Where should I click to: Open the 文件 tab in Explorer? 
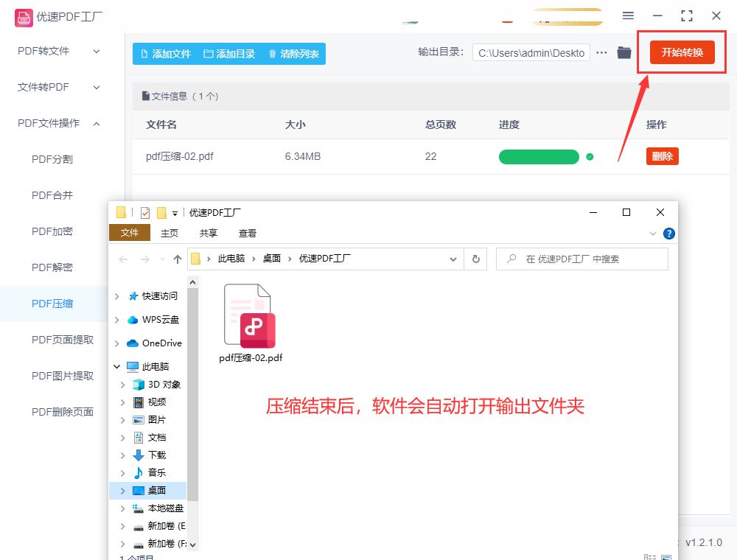[130, 233]
